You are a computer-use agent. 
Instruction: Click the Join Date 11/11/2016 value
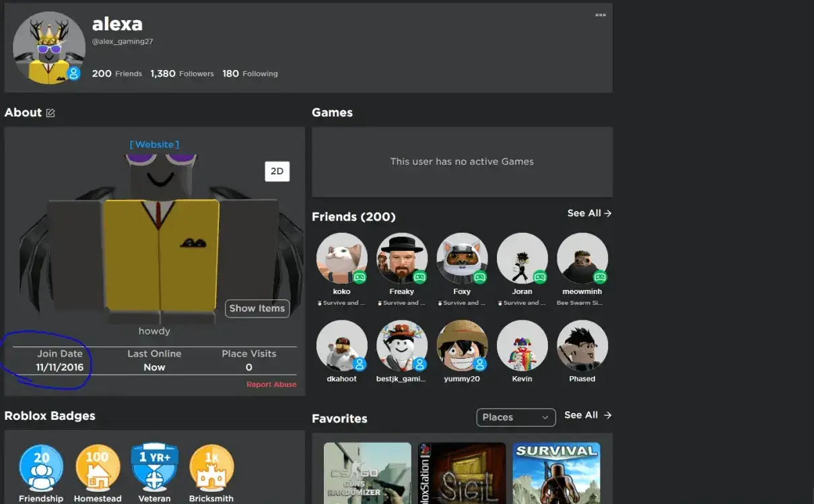point(60,367)
